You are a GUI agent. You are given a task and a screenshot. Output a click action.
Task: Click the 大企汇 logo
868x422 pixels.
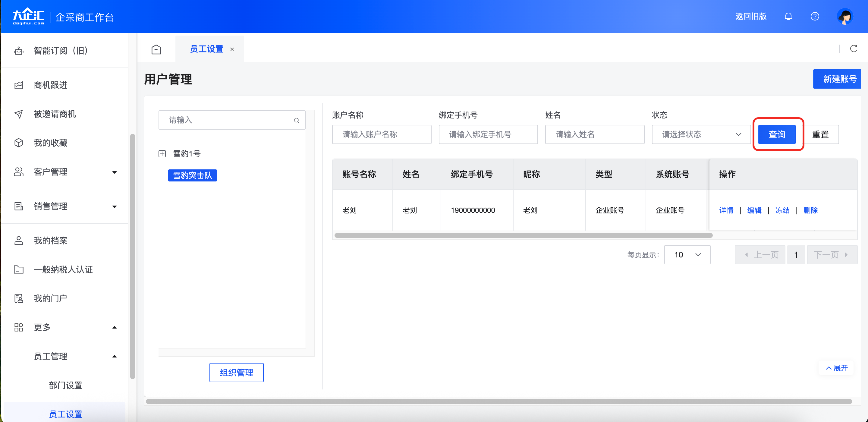pos(29,16)
